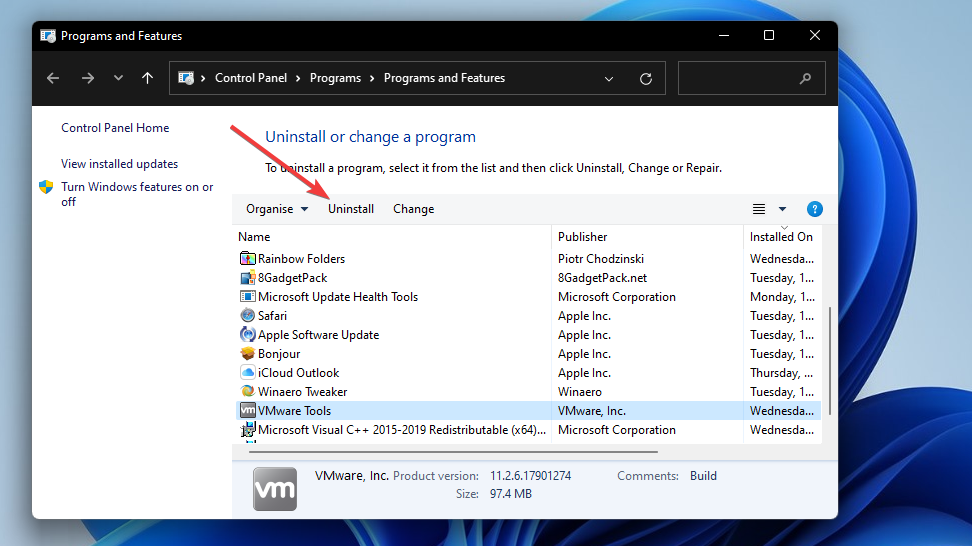
Task: Open the Organise menu
Action: pyautogui.click(x=276, y=209)
